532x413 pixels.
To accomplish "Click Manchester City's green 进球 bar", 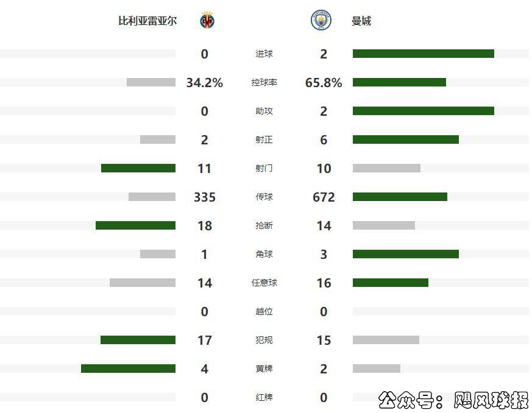I will pyautogui.click(x=423, y=54).
